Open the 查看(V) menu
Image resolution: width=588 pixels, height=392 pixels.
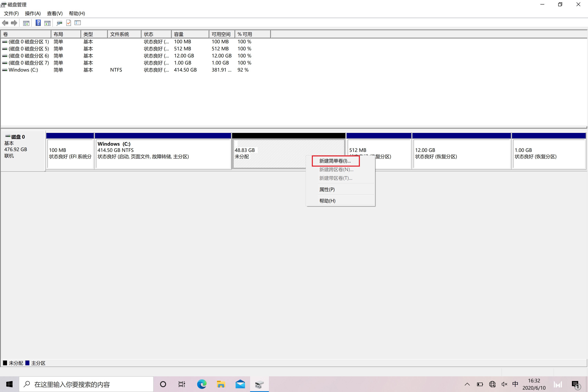point(54,14)
